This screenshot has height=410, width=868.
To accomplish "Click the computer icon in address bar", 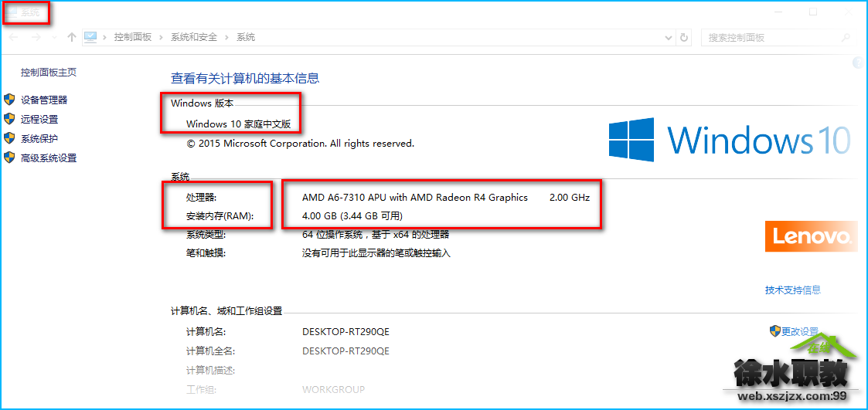I will tap(90, 38).
